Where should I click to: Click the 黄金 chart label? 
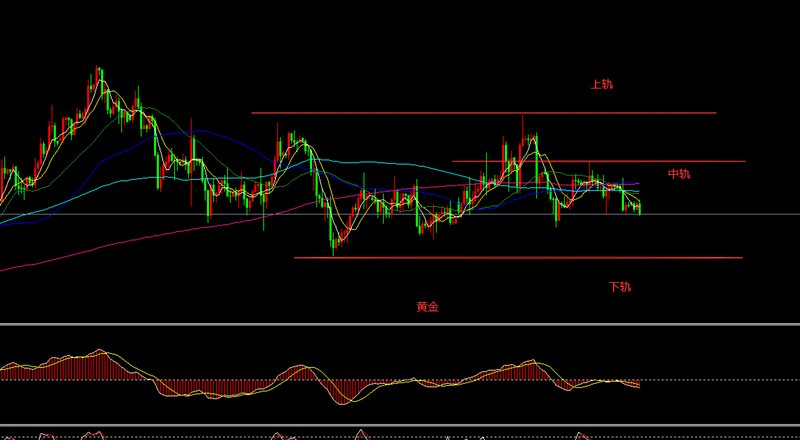[x=428, y=307]
